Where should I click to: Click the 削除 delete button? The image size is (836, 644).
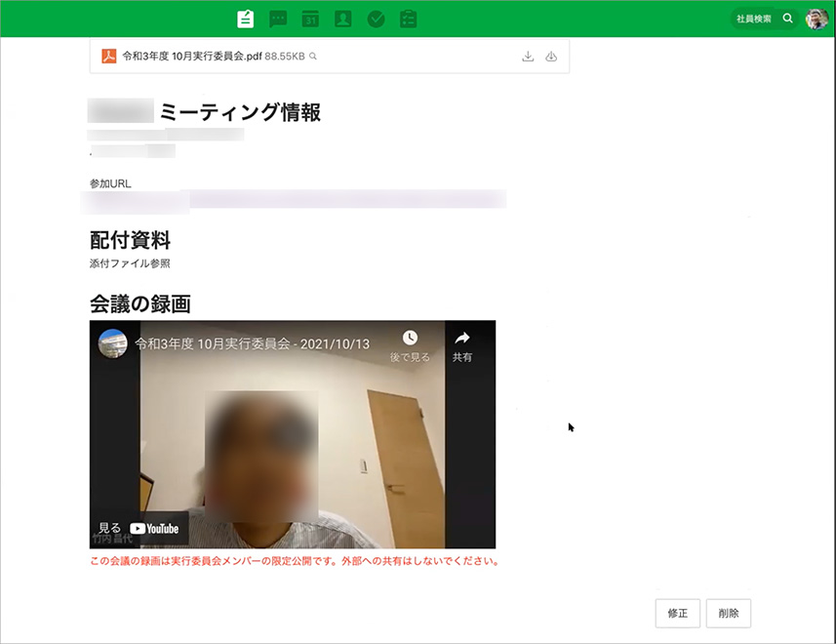[728, 614]
